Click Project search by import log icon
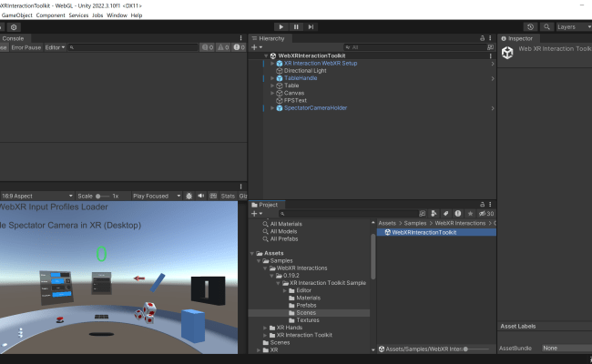Screen dimensions: 592x364 point(458,214)
